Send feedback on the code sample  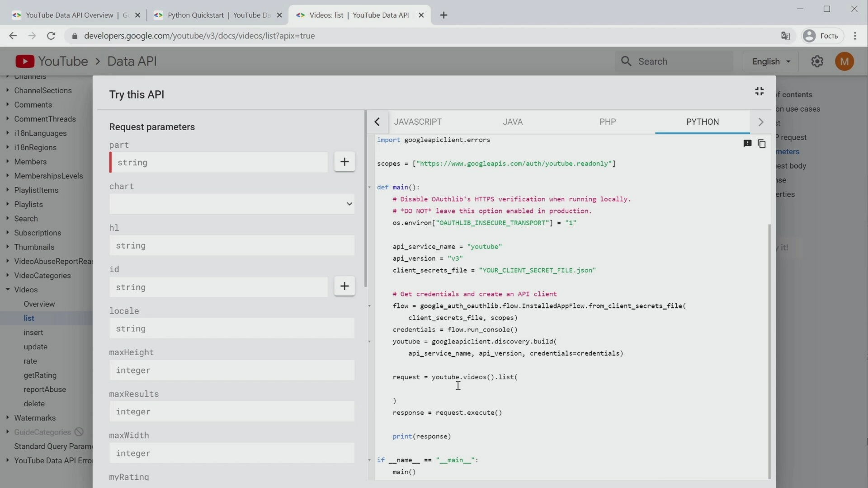(747, 144)
